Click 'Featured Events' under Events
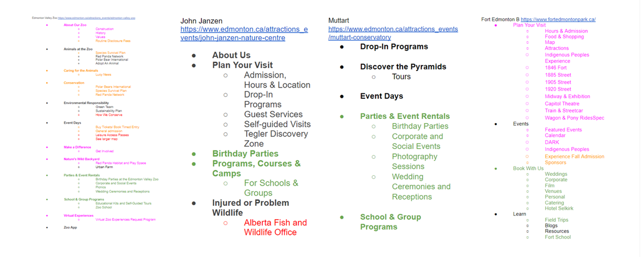The image size is (644, 257). coord(563,130)
